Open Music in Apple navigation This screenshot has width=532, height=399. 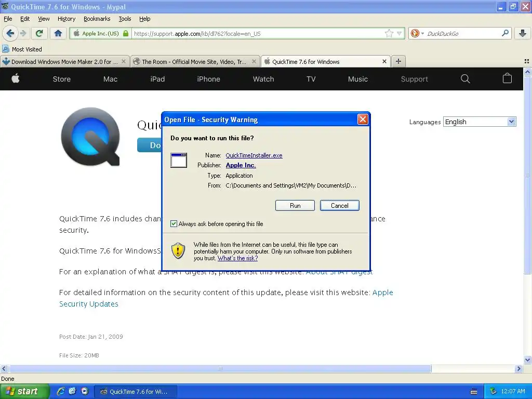coord(357,79)
